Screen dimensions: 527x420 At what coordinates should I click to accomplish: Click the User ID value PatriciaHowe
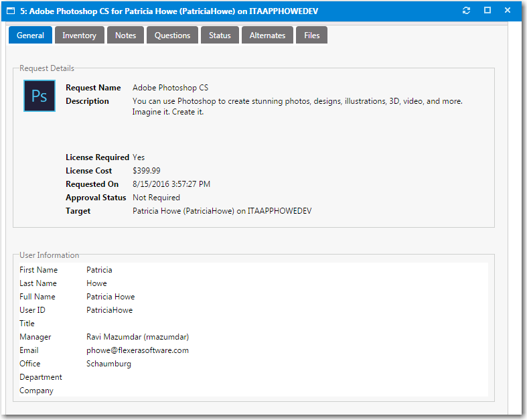point(109,310)
